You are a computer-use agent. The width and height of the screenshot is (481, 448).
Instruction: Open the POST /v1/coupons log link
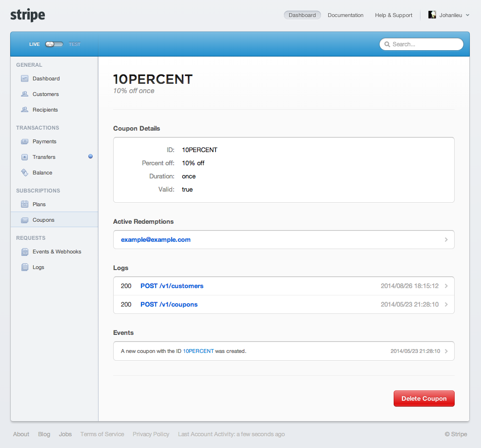(169, 304)
